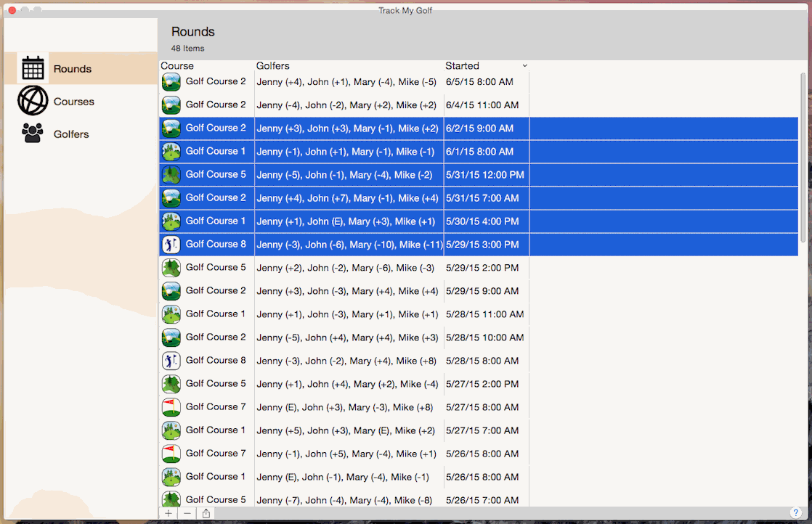Viewport: 812px width, 524px height.
Task: Switch to the Golfers section
Action: [81, 134]
